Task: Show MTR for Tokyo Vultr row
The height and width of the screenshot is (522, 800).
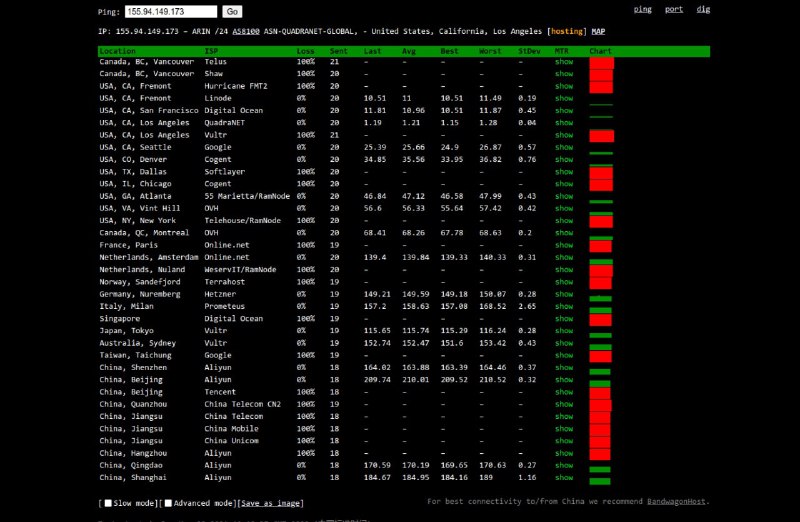Action: click(564, 331)
